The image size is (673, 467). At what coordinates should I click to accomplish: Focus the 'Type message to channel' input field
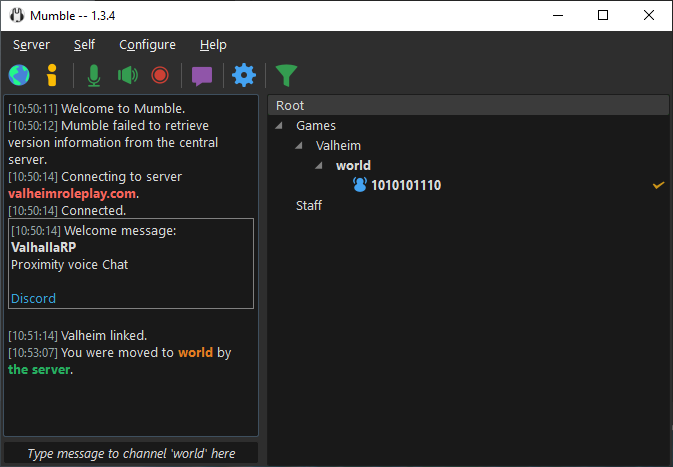(x=131, y=453)
